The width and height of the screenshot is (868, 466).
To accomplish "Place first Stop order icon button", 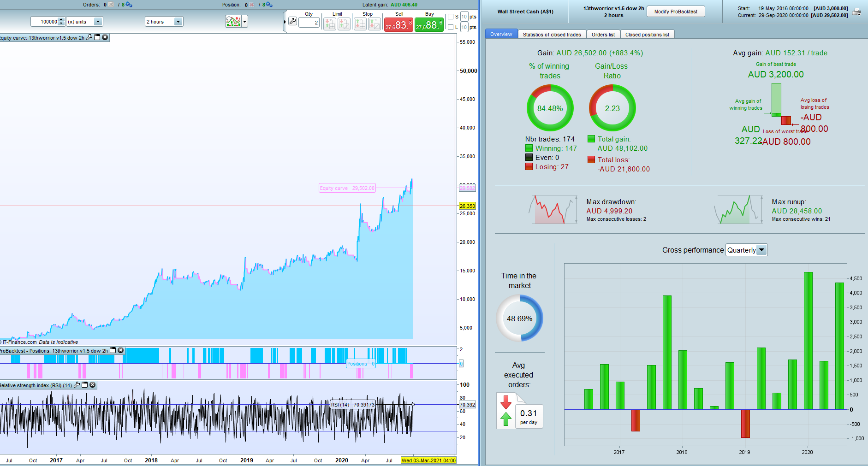I will point(360,24).
